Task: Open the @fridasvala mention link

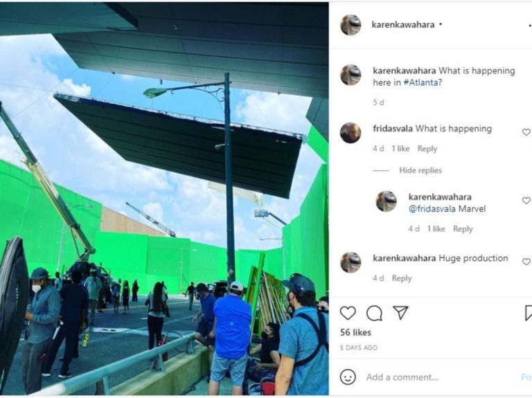Action: click(432, 208)
